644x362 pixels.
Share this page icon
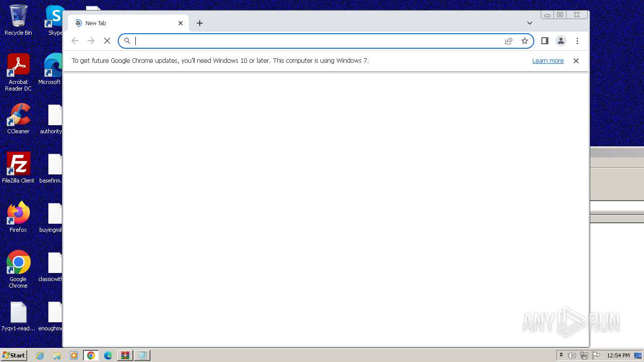coord(509,41)
